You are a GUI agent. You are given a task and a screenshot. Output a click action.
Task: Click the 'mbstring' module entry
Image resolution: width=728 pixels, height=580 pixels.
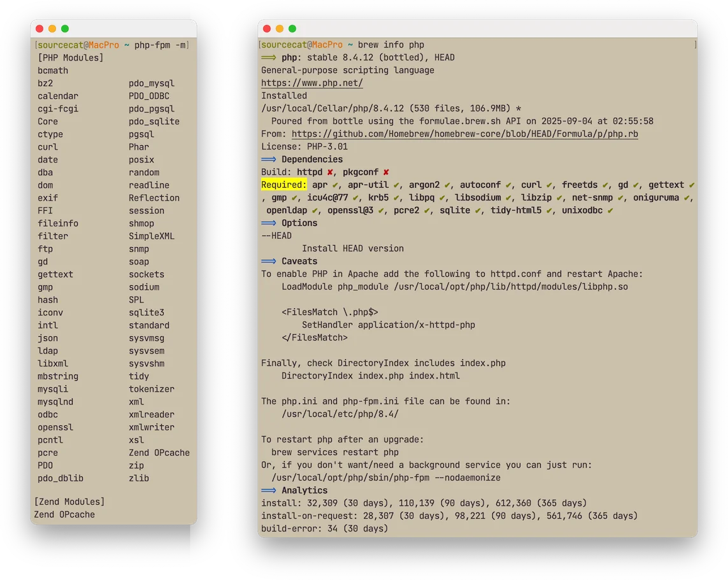tap(58, 376)
